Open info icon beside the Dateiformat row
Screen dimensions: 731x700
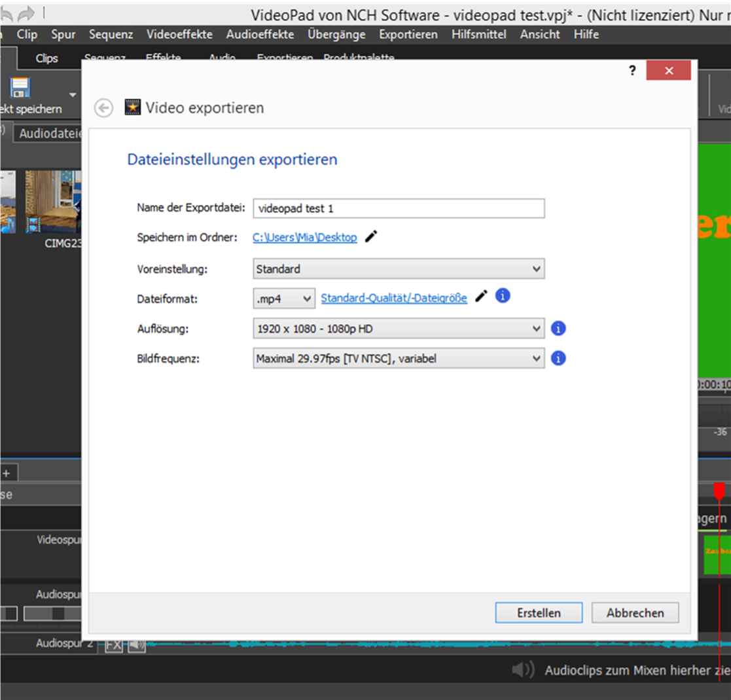click(x=503, y=296)
